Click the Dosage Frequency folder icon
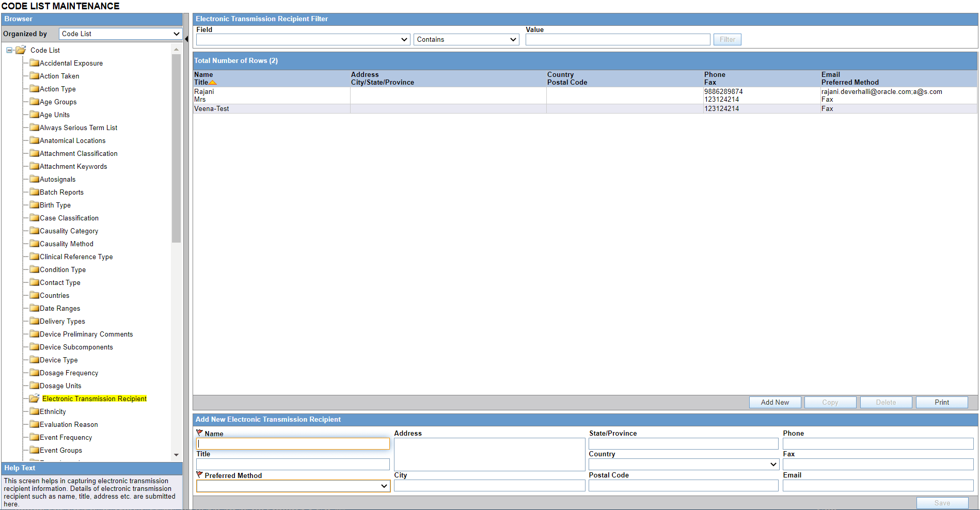The width and height of the screenshot is (980, 510). pyautogui.click(x=34, y=373)
